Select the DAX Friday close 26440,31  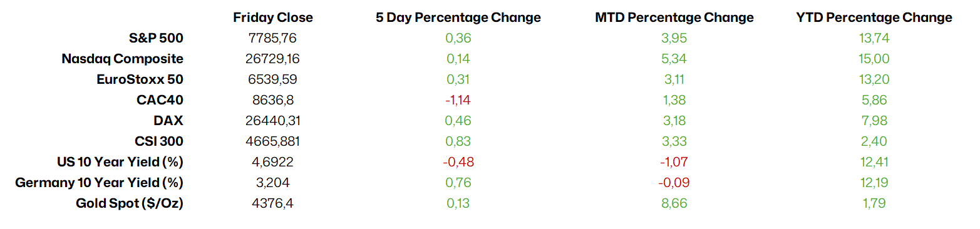pyautogui.click(x=272, y=121)
